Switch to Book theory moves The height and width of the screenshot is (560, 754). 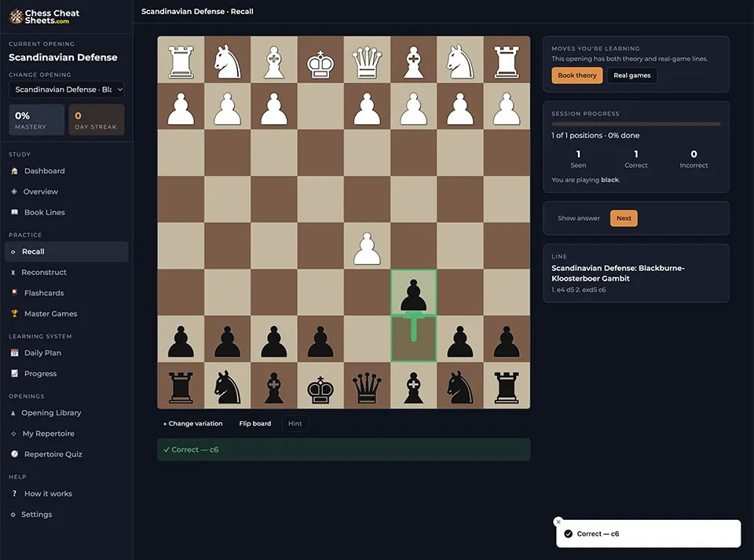[x=576, y=75]
